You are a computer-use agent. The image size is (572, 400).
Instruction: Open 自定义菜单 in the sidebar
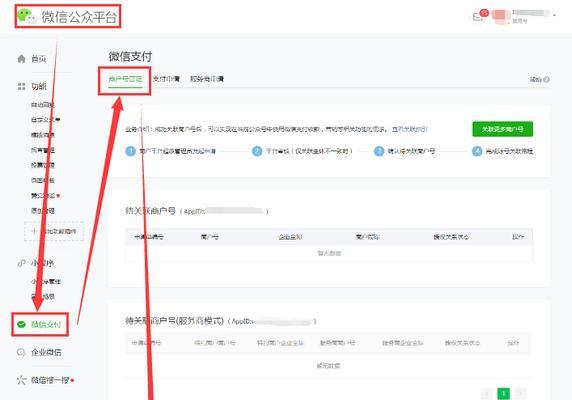[x=46, y=120]
